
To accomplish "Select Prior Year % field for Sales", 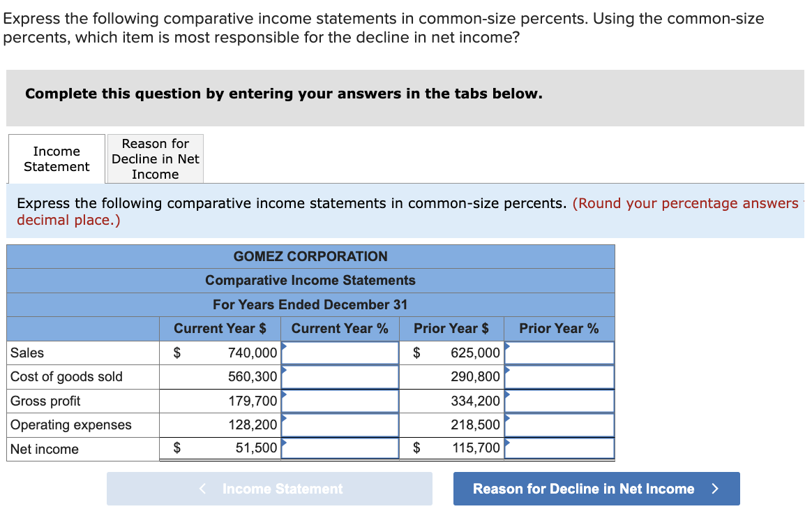I will (x=559, y=353).
